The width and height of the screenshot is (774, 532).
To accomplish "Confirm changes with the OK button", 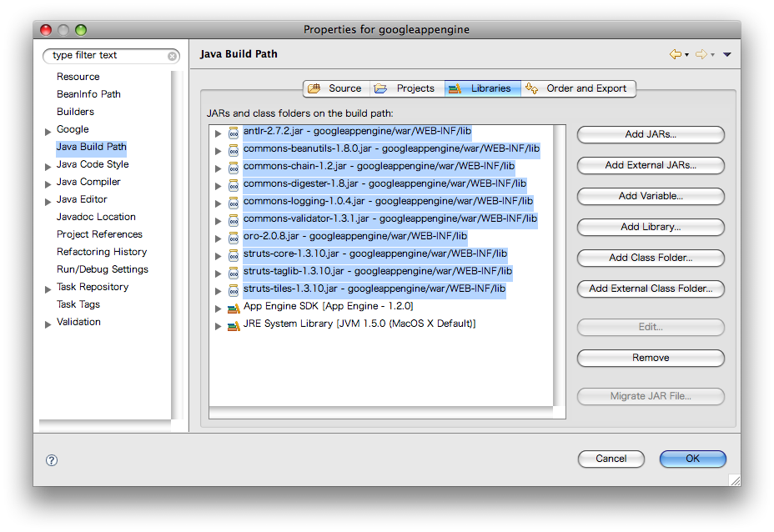I will pos(692,459).
